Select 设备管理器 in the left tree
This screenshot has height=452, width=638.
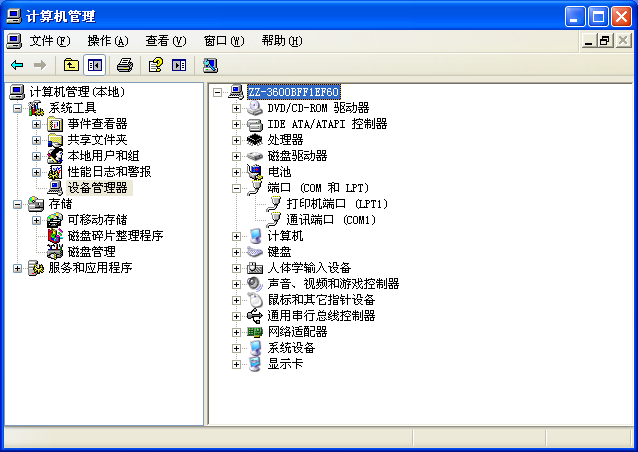[x=98, y=188]
